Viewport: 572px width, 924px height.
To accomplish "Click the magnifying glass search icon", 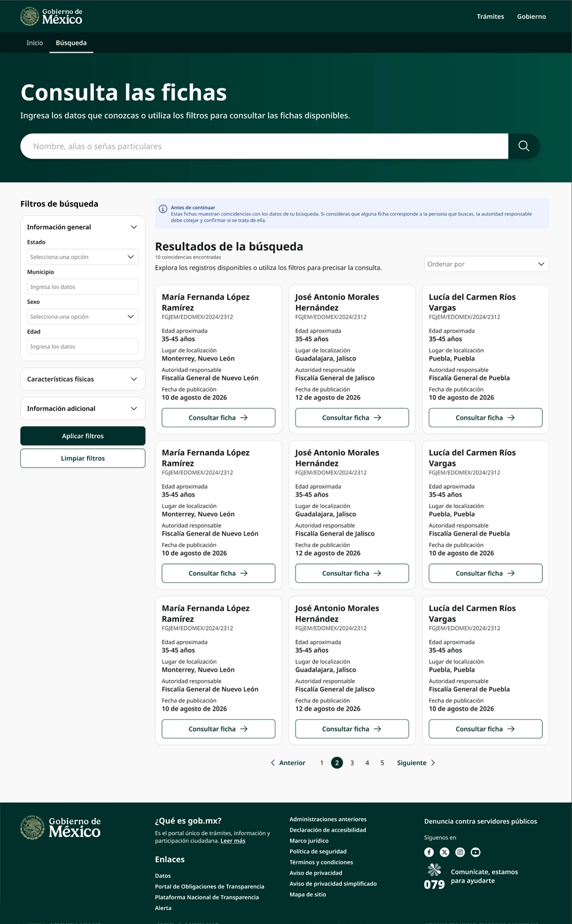I will (524, 146).
